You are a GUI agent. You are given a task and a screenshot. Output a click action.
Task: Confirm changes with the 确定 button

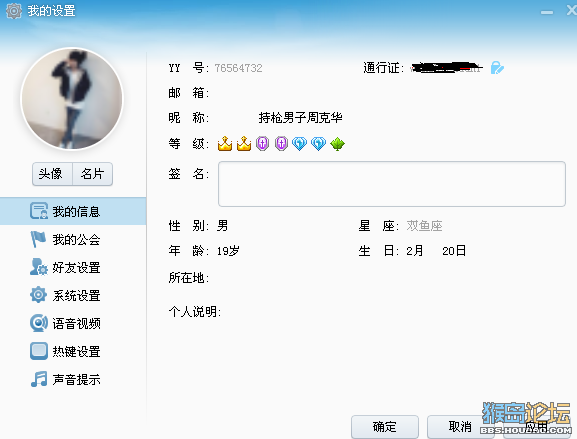385,427
